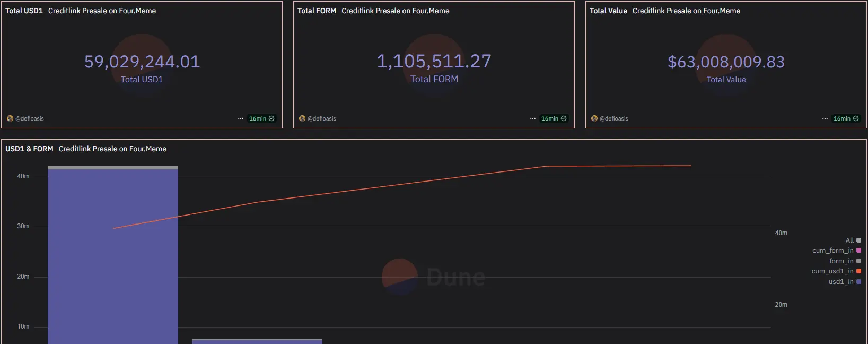
Task: Click the tallest purple usd1_in bar
Action: tap(113, 256)
